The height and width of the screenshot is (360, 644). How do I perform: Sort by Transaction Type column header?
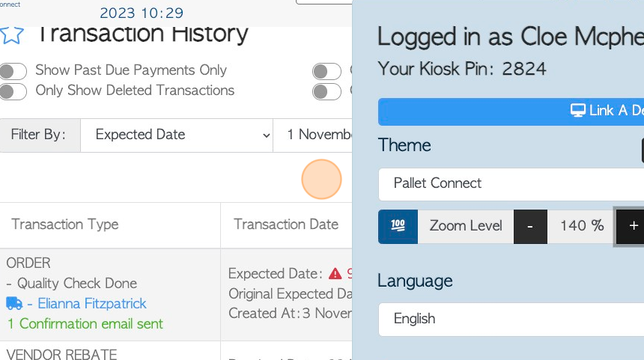[65, 225]
